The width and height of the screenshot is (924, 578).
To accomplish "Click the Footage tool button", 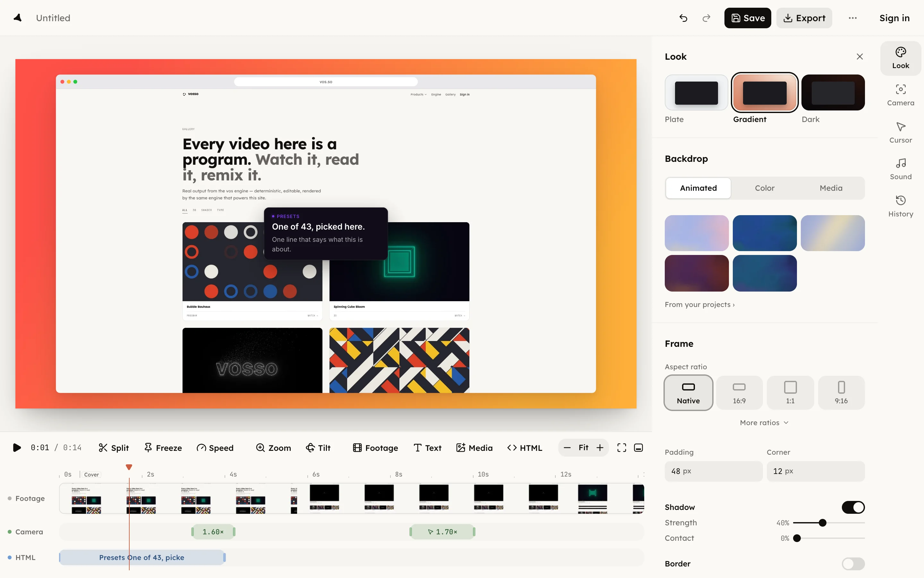I will click(375, 448).
